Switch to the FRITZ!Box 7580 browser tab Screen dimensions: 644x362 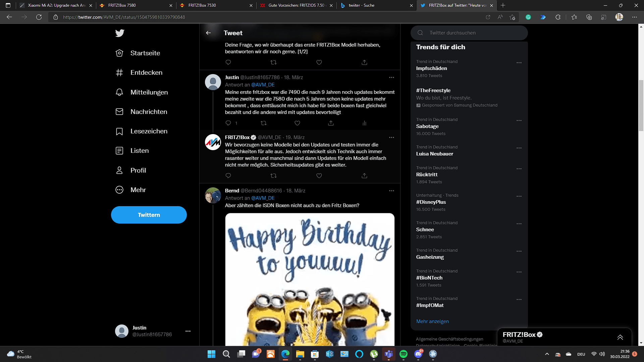pos(136,5)
